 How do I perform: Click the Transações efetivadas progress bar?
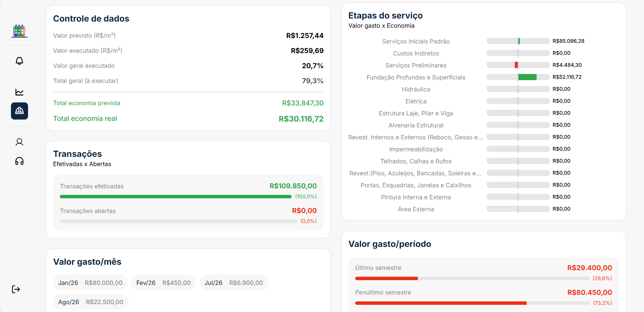176,197
